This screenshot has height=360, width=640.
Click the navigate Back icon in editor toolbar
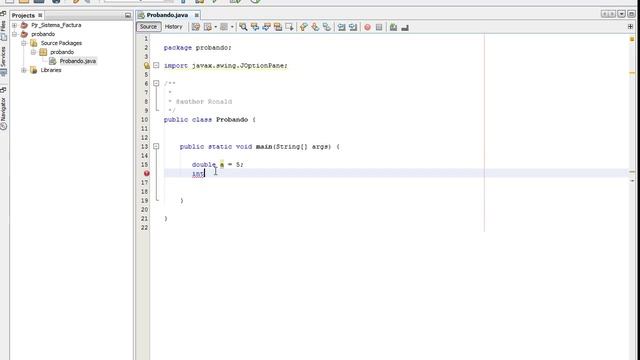(208, 27)
